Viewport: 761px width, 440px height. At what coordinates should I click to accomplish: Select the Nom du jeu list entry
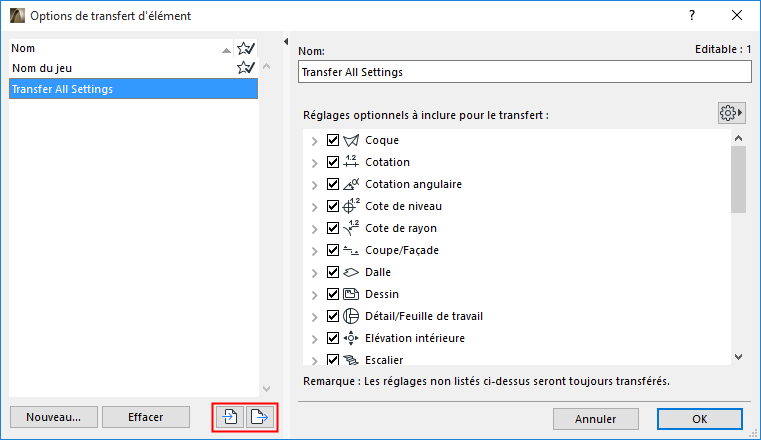pyautogui.click(x=120, y=68)
